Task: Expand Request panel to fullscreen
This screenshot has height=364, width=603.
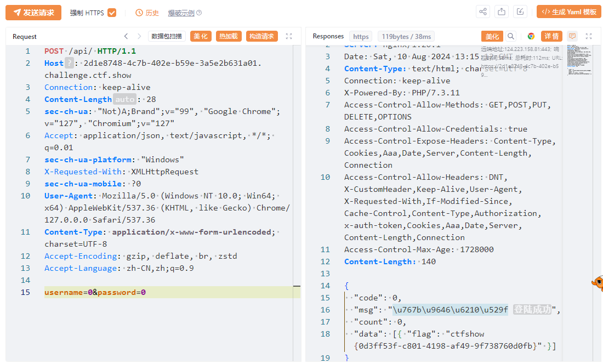Action: tap(289, 36)
